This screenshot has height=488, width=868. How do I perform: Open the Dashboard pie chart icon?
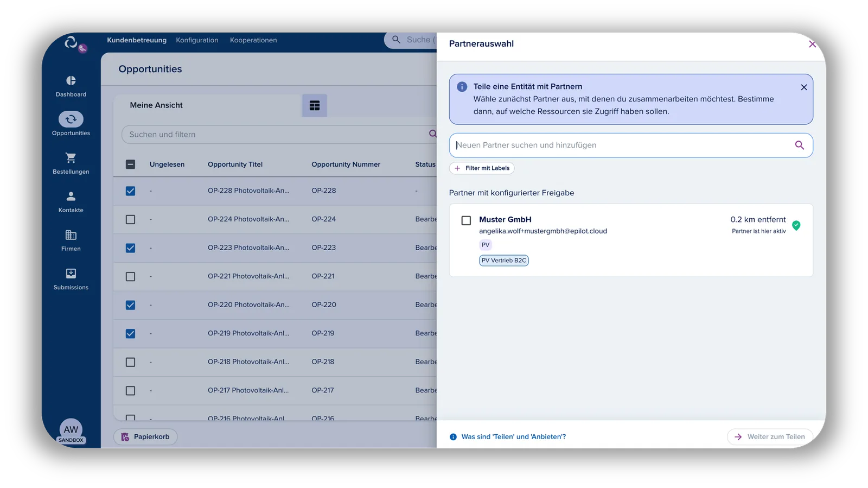pos(71,81)
